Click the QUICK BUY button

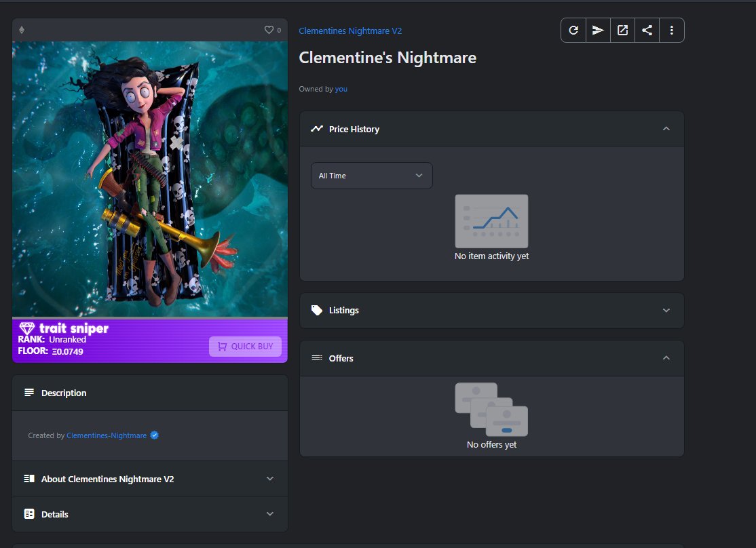(x=245, y=346)
